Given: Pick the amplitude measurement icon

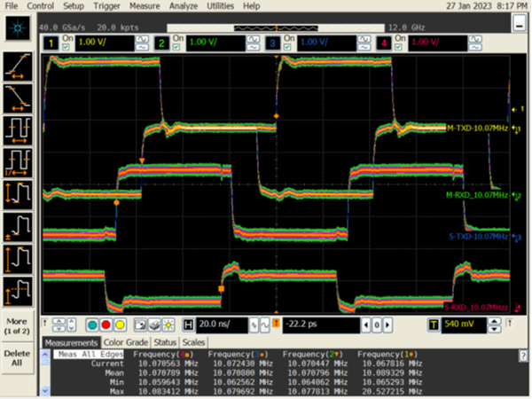Looking at the screenshot, I should 18,259.
